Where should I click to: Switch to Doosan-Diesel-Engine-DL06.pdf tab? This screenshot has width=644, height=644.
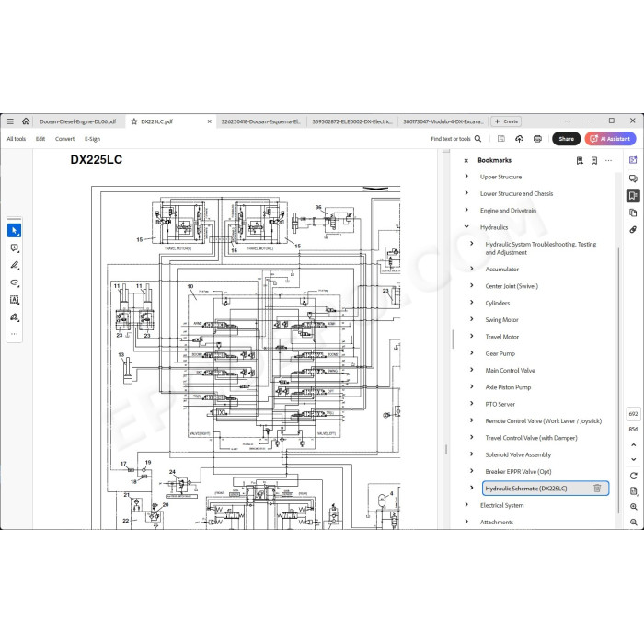(78, 121)
